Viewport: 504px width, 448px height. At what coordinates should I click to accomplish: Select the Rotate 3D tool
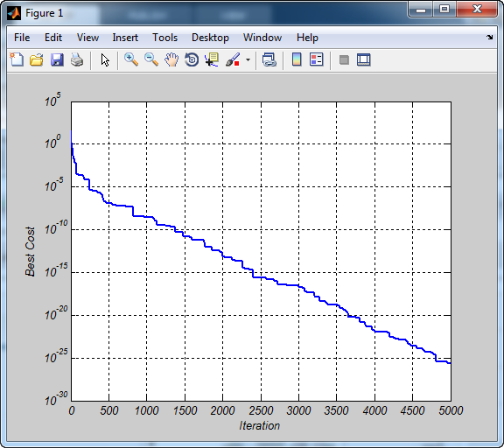point(192,59)
